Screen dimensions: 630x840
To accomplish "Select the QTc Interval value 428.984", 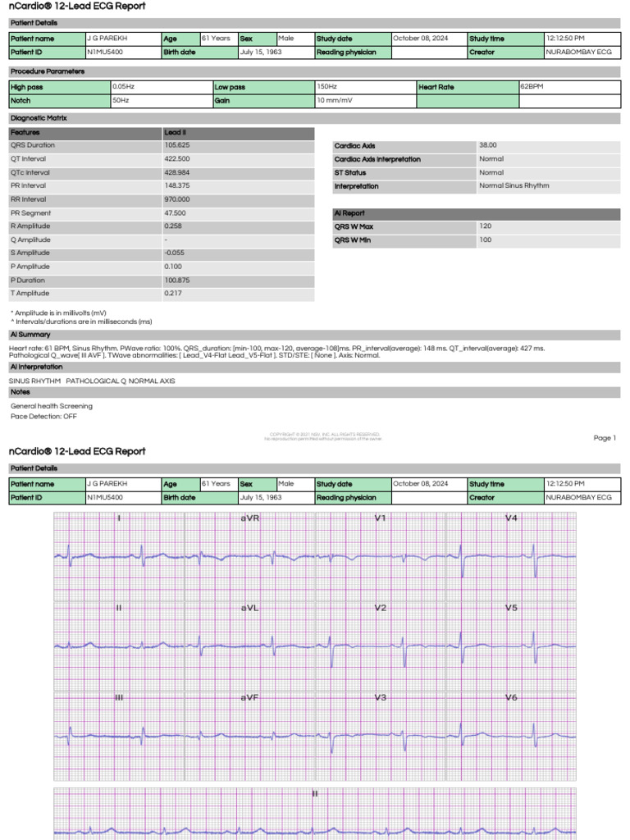I will coord(177,172).
